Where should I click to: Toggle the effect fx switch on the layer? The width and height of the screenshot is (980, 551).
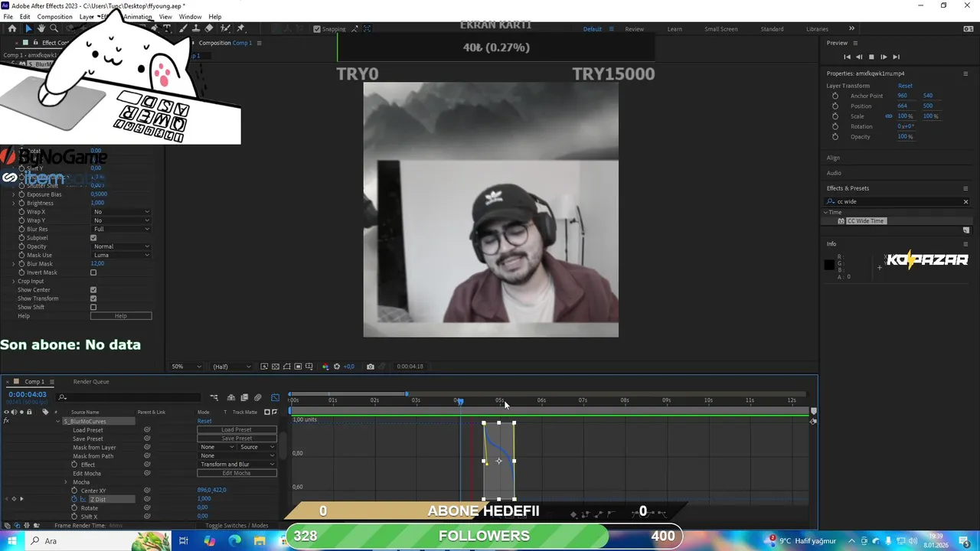pos(7,421)
